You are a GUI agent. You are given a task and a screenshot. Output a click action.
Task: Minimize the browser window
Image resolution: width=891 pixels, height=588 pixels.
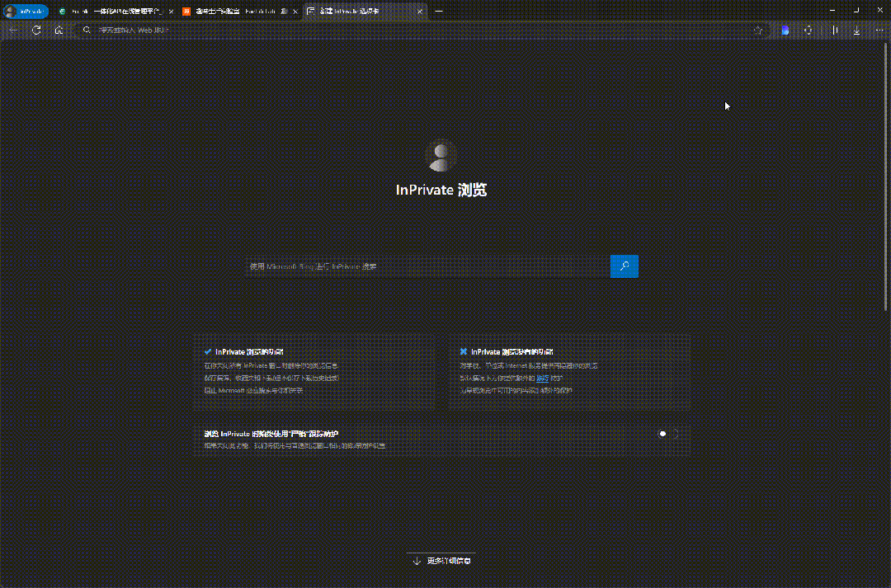tap(832, 10)
